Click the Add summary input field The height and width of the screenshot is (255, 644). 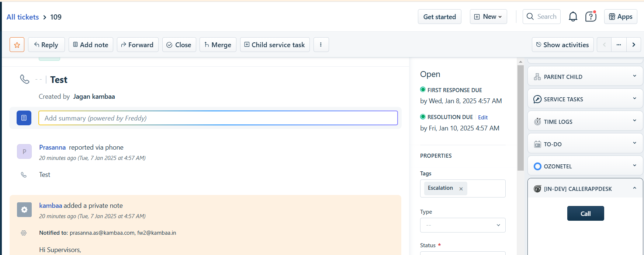tap(218, 118)
